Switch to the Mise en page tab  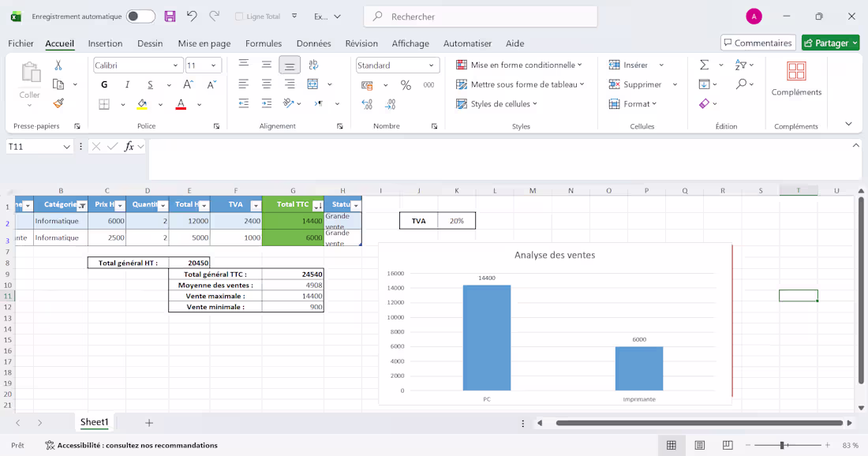204,43
